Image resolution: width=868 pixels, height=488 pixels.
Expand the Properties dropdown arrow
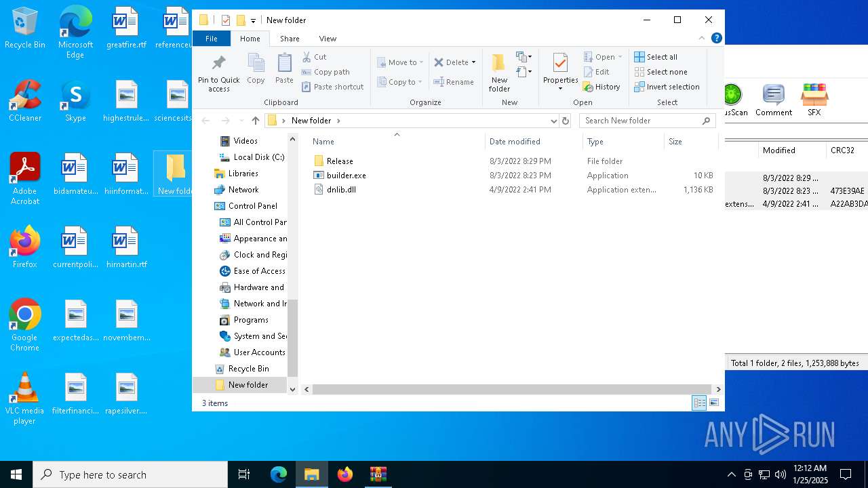(x=560, y=89)
